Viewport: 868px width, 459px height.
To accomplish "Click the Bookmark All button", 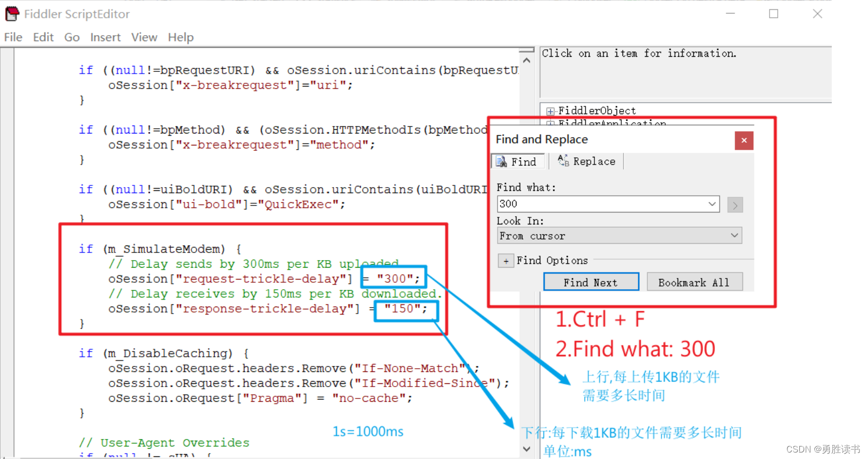I will [694, 282].
